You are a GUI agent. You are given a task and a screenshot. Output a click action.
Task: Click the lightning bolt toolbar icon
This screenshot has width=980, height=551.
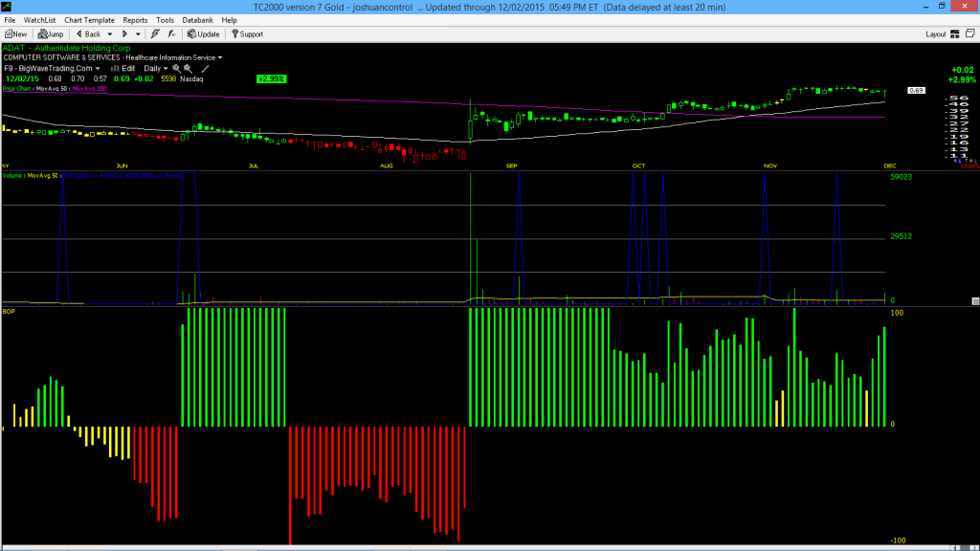click(156, 34)
